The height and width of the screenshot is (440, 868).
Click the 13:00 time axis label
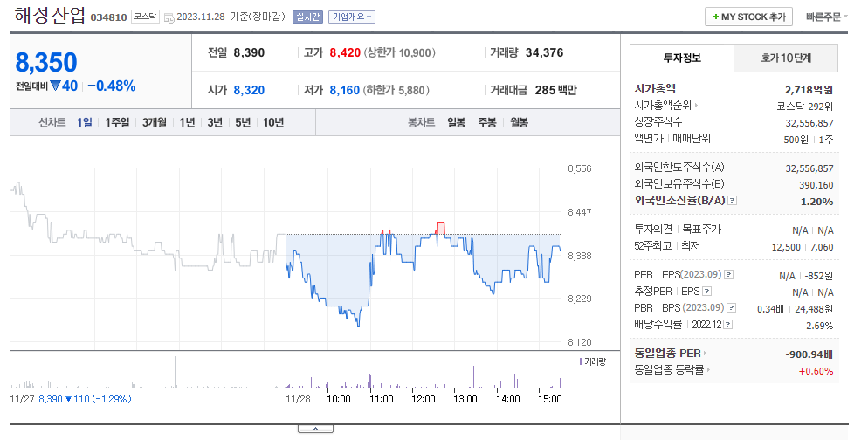click(465, 399)
